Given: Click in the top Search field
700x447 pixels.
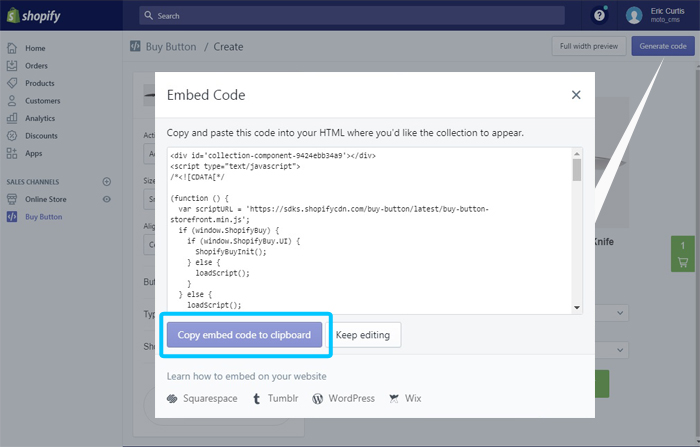Looking at the screenshot, I should tap(352, 16).
